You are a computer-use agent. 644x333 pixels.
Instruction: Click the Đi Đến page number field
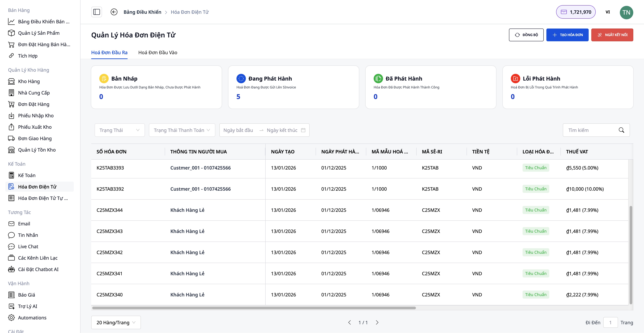(610, 322)
